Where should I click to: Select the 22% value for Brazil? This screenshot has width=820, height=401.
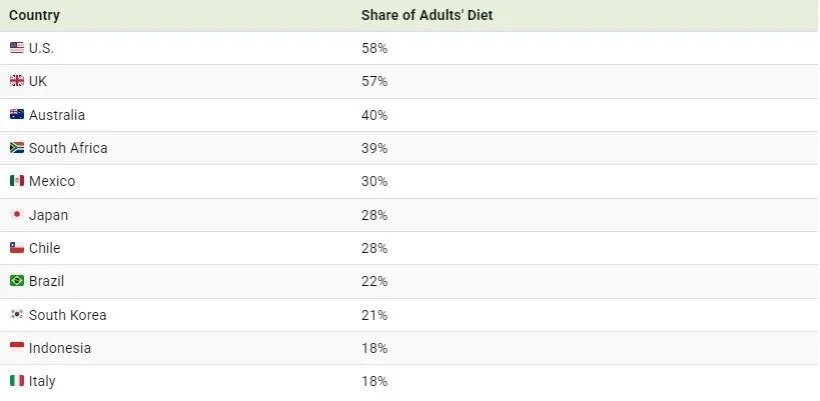pos(375,281)
